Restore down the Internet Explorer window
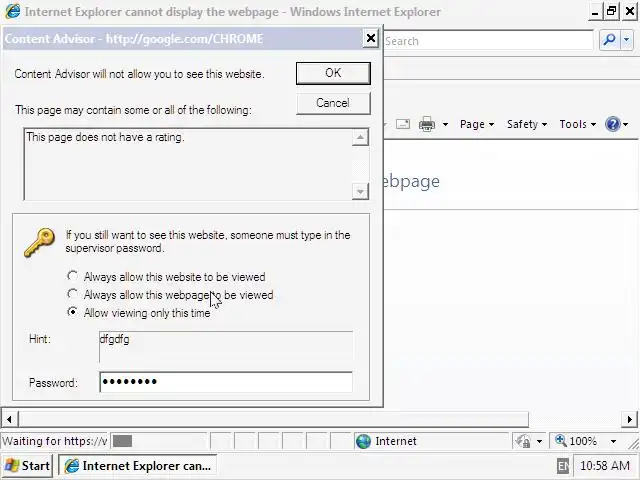The height and width of the screenshot is (480, 640). coord(611,11)
